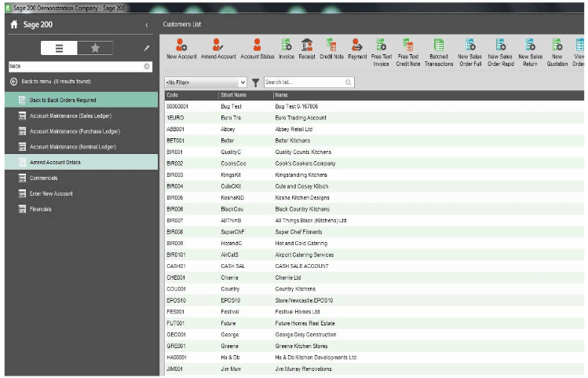
Task: Open New Sales Order Rapid
Action: pyautogui.click(x=501, y=53)
